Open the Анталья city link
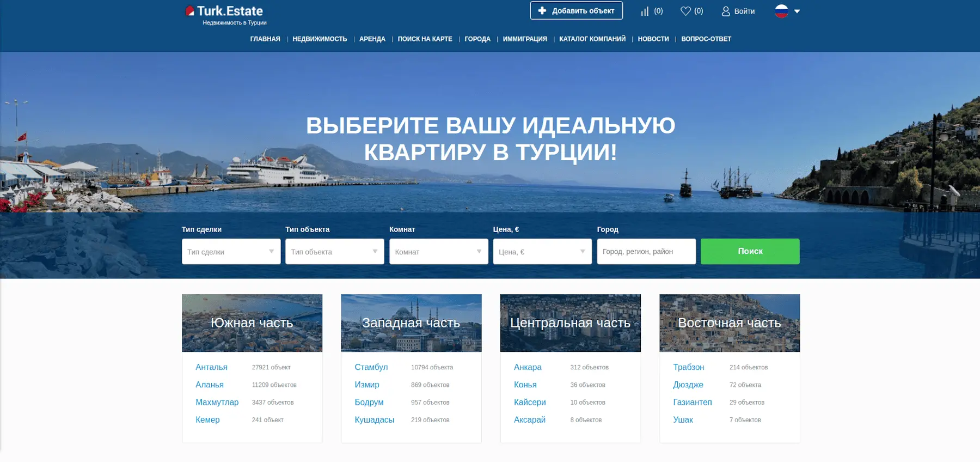 pos(211,367)
